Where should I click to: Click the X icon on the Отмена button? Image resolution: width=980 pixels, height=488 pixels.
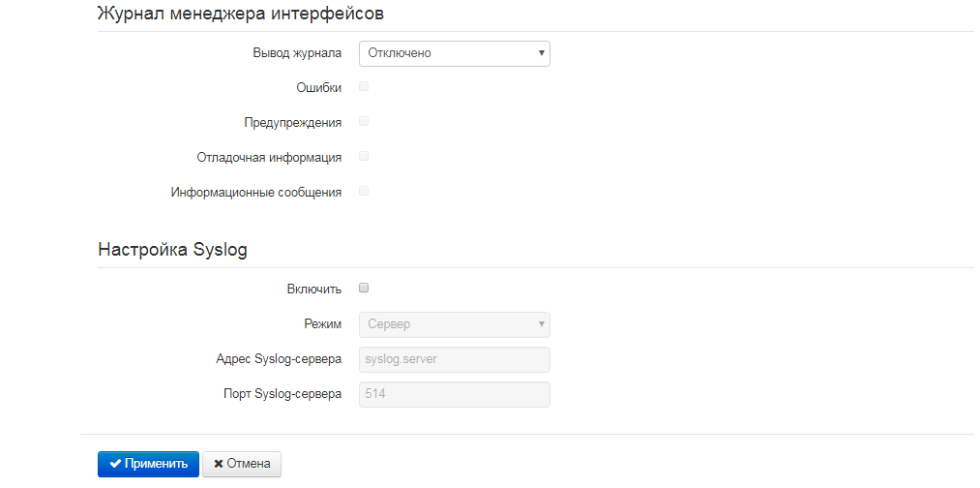coord(219,464)
